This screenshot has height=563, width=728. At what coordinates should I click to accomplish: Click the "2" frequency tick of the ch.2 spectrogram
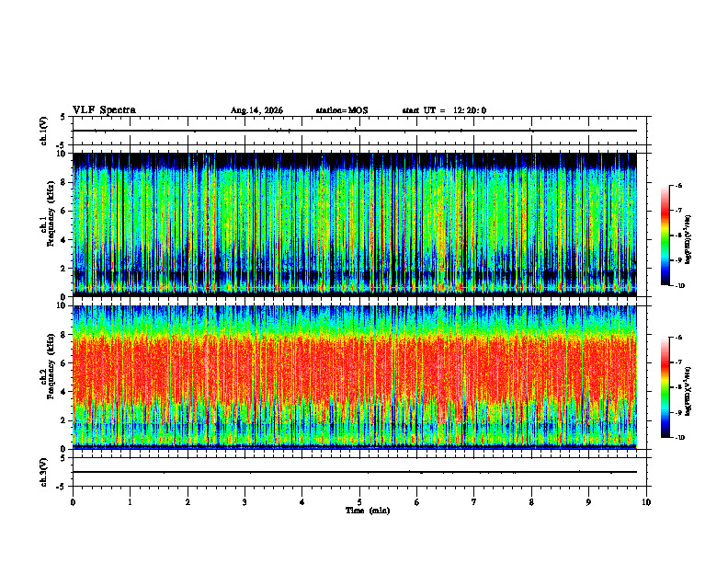64,420
